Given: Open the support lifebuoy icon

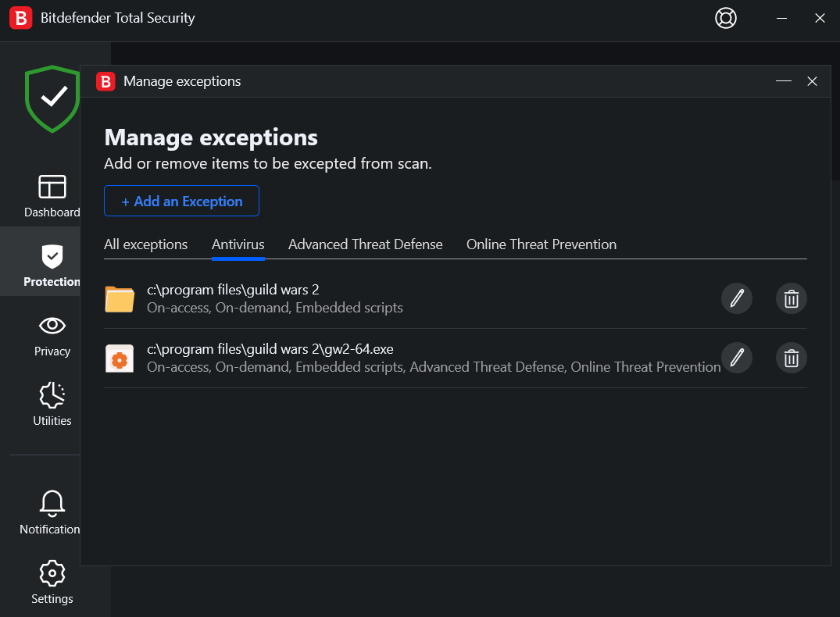Looking at the screenshot, I should pos(725,18).
